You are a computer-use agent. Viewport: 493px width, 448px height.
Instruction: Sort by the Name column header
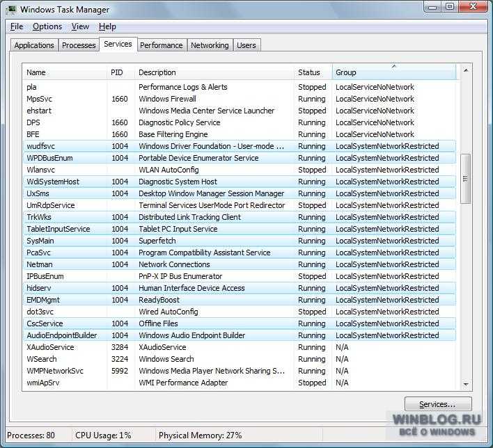[x=65, y=72]
